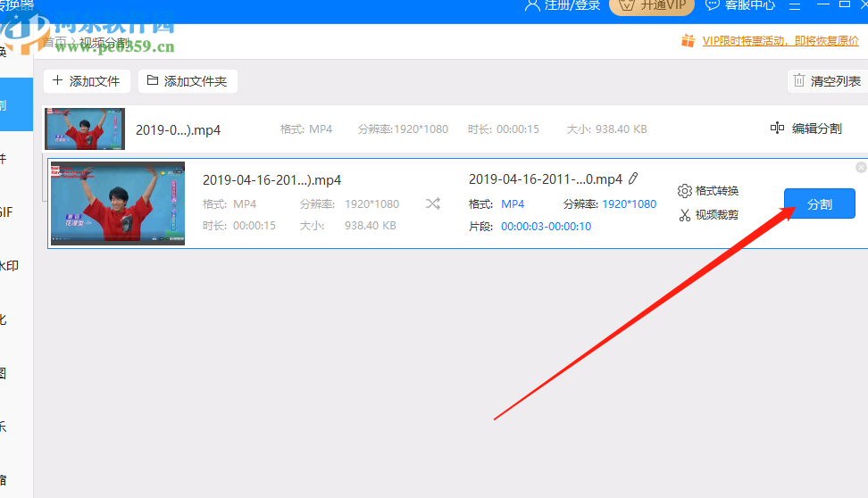Click the 视频裁剪 scissors icon
Screen dimensions: 868x498
tap(685, 215)
